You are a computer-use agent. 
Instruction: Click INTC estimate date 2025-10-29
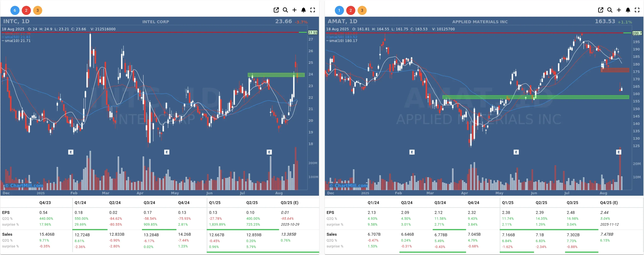click(x=290, y=224)
